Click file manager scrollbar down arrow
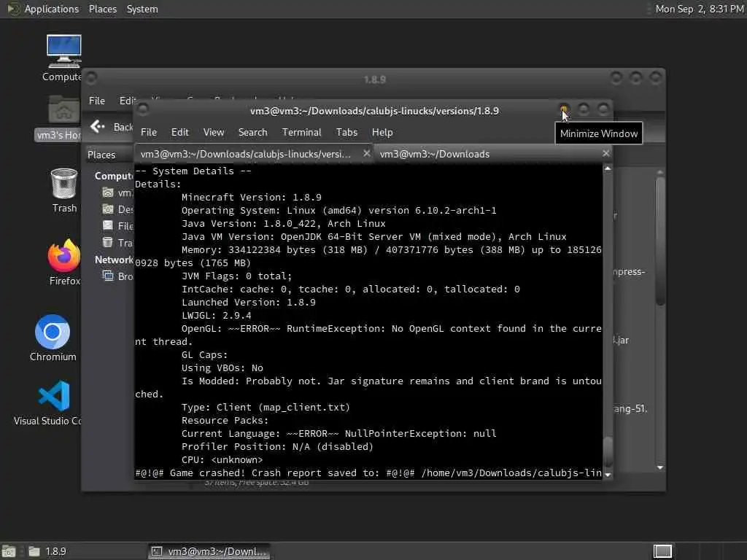747x560 pixels. pyautogui.click(x=659, y=467)
